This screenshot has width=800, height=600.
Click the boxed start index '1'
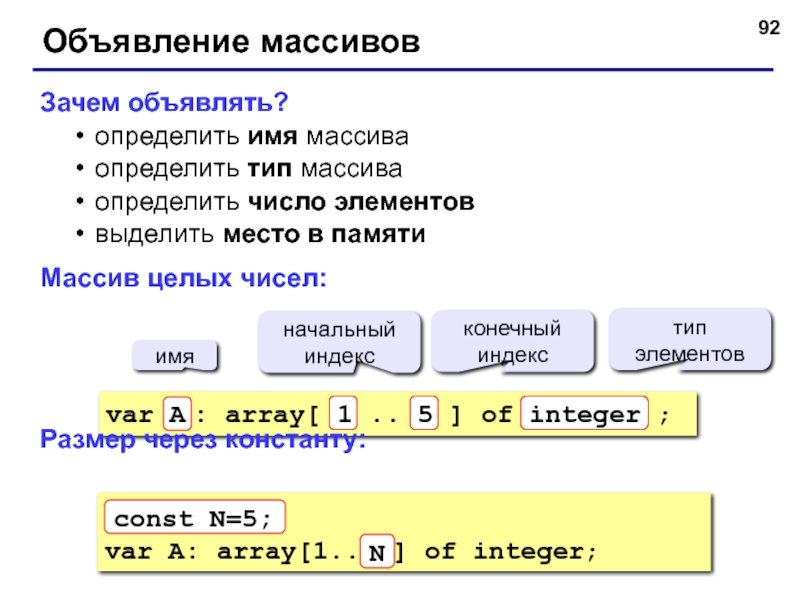pos(343,413)
